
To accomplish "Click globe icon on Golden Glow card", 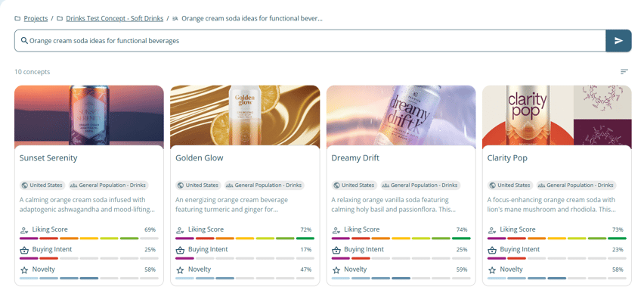I will pos(181,185).
